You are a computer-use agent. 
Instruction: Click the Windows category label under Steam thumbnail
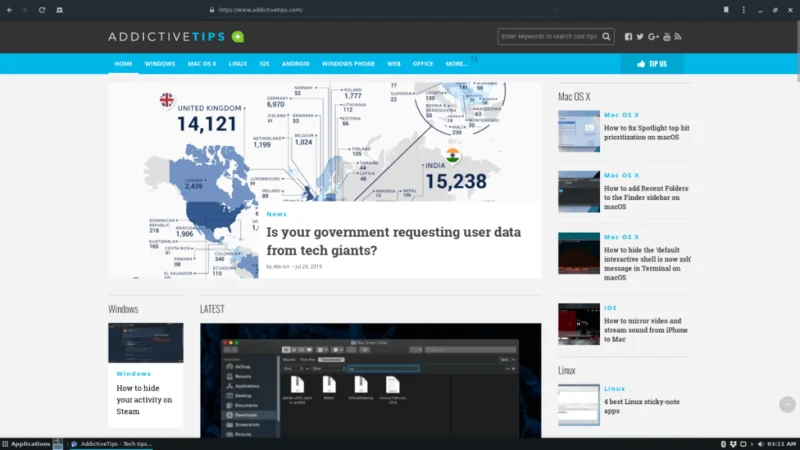coord(134,373)
